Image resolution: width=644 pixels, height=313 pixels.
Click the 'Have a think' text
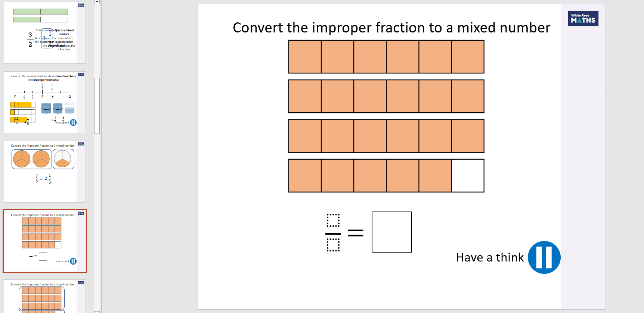point(490,257)
